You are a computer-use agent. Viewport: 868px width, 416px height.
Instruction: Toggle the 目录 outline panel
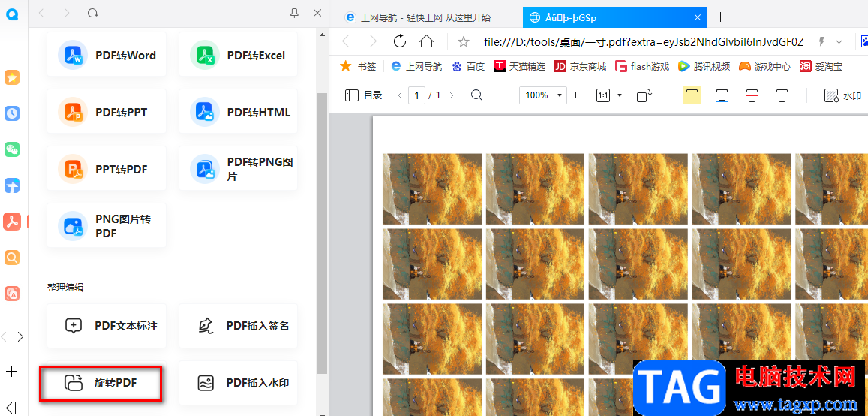point(364,95)
